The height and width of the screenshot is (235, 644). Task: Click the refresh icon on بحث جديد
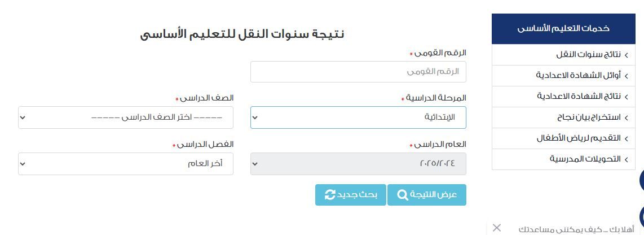pyautogui.click(x=330, y=195)
